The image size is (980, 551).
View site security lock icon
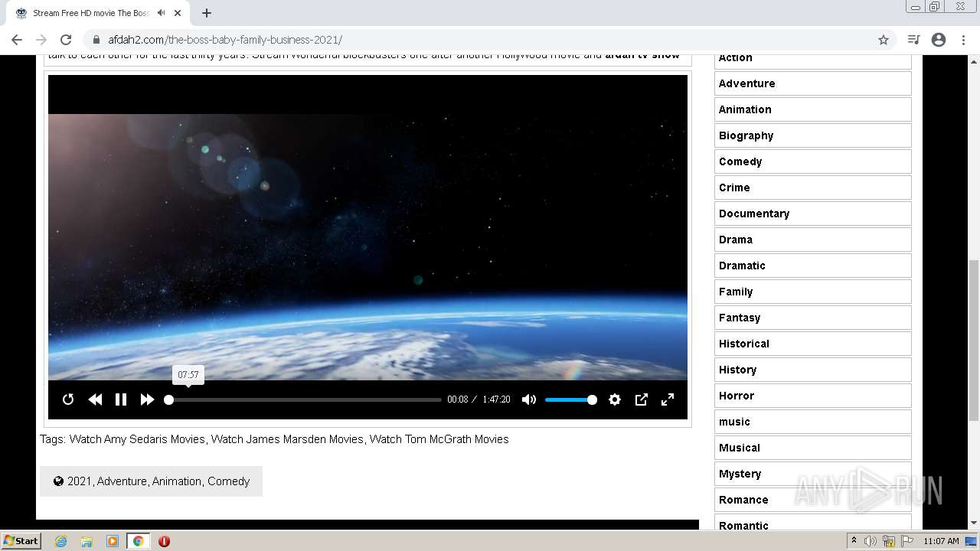tap(96, 40)
